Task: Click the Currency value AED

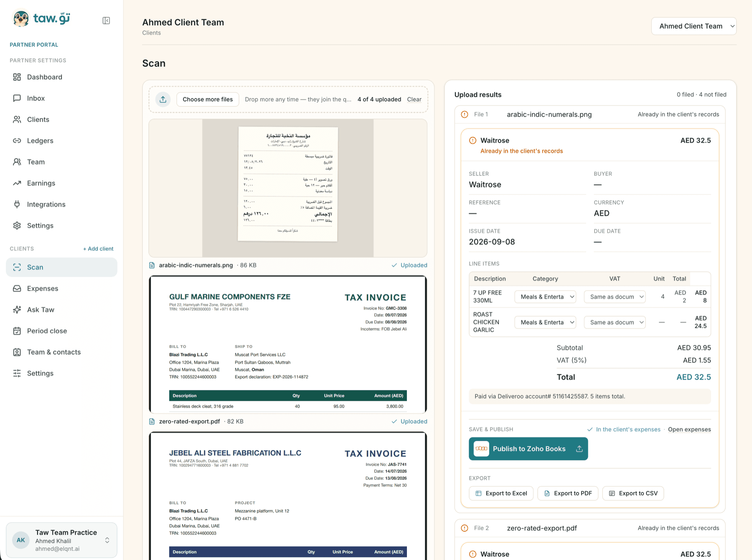Action: [x=602, y=213]
